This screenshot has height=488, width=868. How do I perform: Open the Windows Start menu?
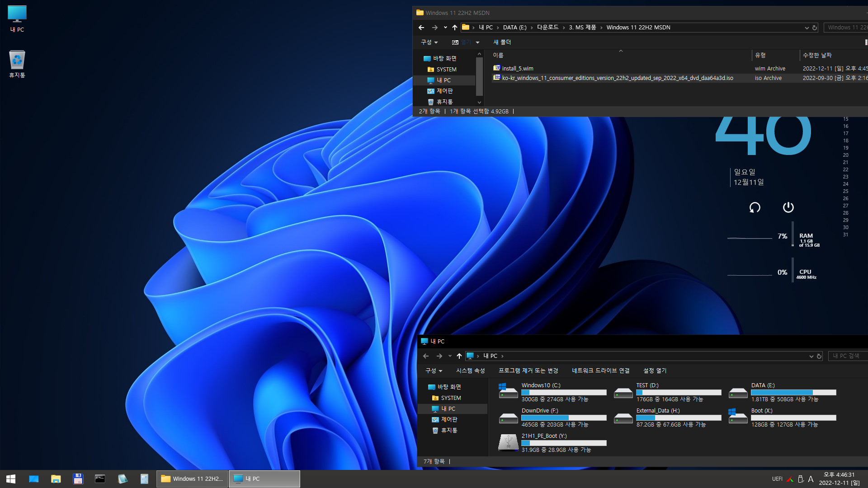pos(11,479)
